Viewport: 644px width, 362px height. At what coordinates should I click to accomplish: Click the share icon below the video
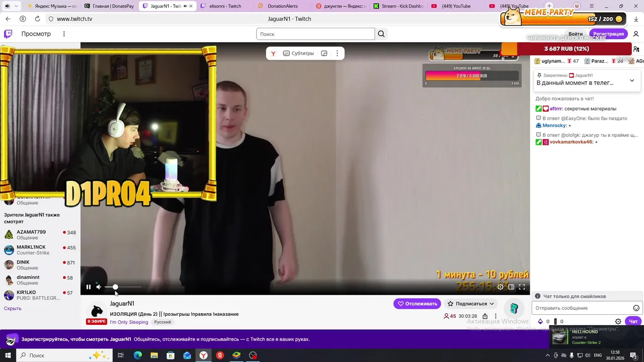pyautogui.click(x=485, y=316)
